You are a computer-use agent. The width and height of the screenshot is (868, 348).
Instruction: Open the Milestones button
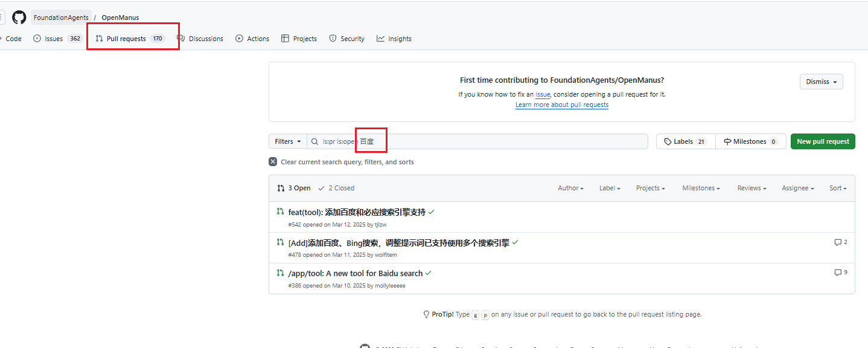[x=751, y=141]
